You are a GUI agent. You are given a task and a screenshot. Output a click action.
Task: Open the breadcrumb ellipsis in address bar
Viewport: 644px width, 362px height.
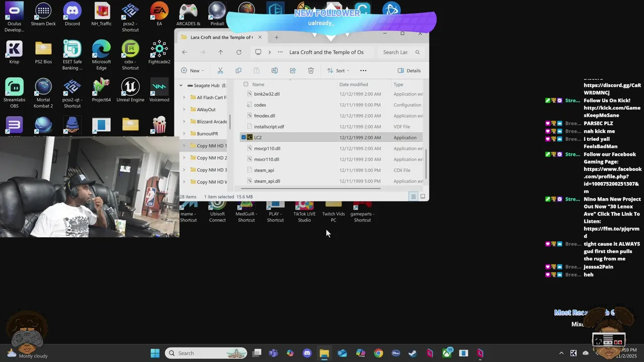[280, 52]
